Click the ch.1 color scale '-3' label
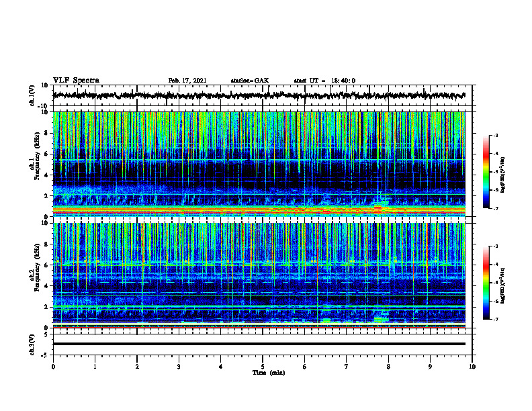 click(496, 136)
